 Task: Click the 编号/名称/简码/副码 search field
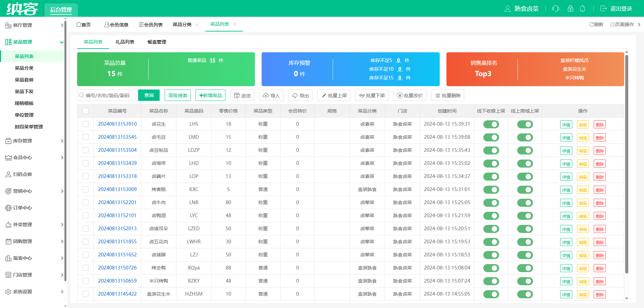[108, 96]
